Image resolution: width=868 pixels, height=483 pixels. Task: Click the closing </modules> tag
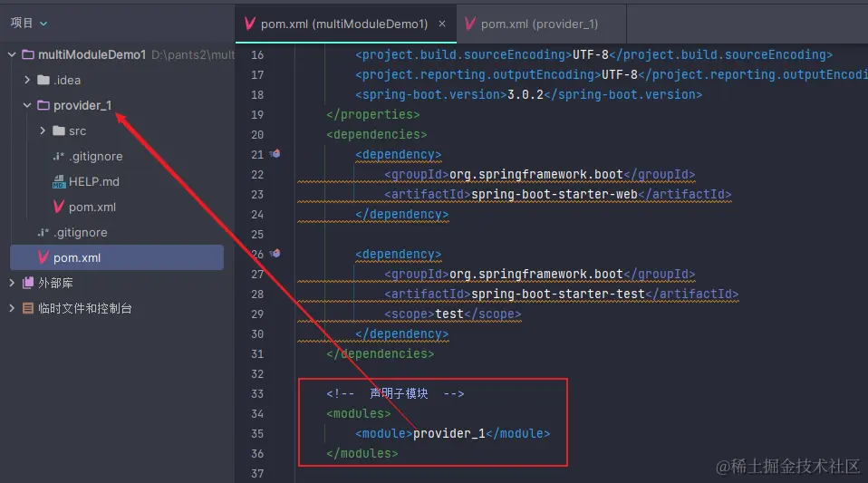(x=362, y=454)
